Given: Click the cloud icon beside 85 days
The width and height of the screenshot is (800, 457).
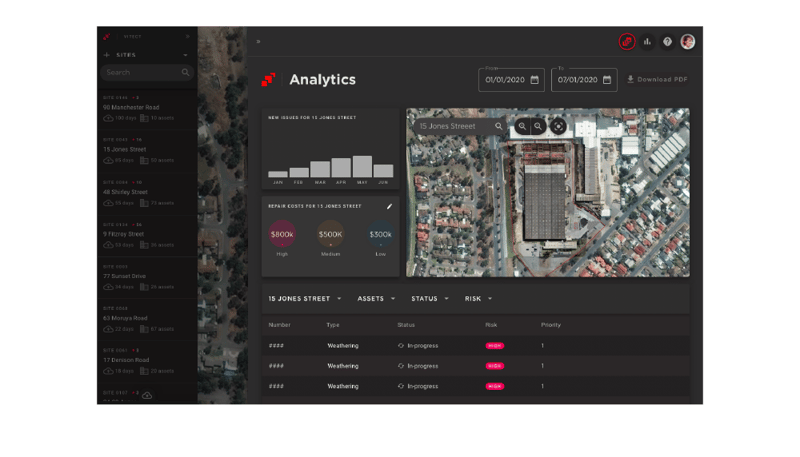Looking at the screenshot, I should (108, 161).
